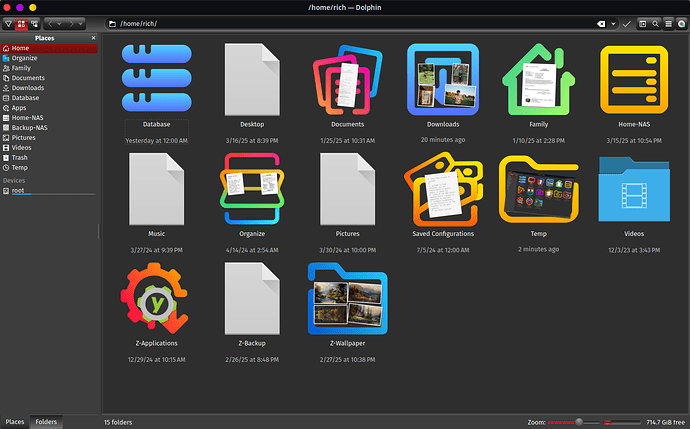
Task: Toggle the icons view mode button
Action: 21,24
